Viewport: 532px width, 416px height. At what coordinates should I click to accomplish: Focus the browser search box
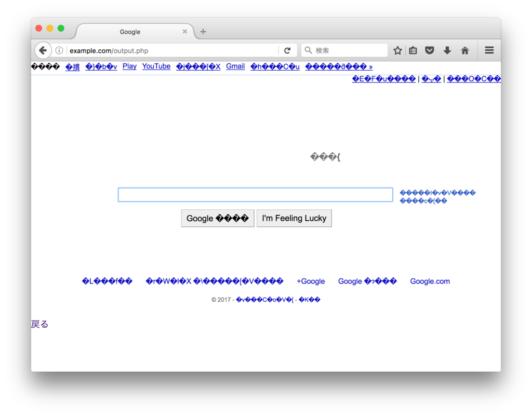(344, 50)
